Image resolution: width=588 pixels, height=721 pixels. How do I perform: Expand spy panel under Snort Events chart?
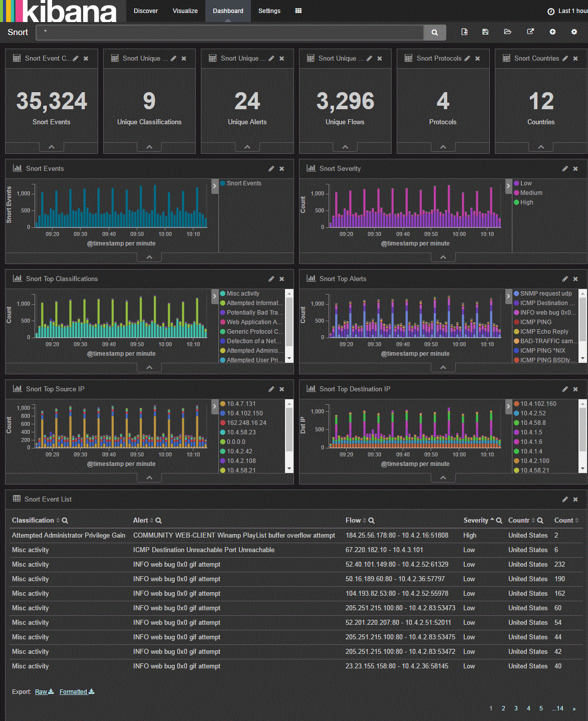click(x=149, y=257)
